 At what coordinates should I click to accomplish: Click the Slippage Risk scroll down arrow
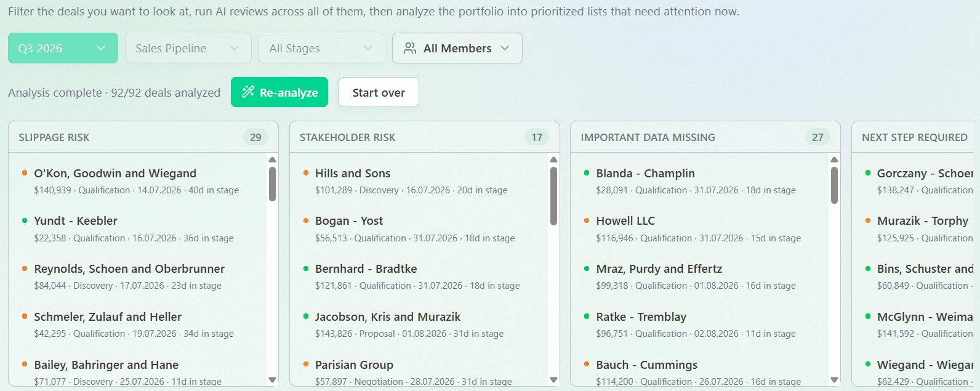(273, 380)
